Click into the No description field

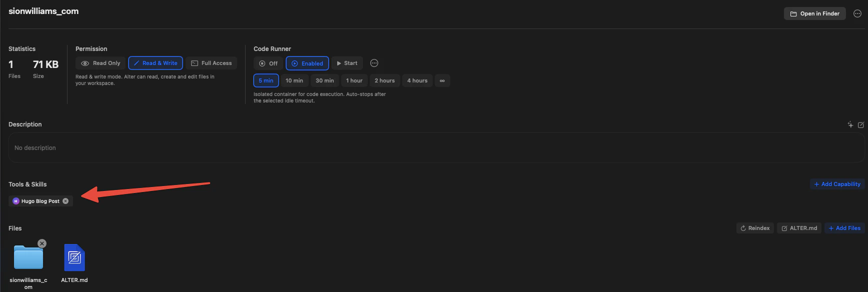[436, 147]
